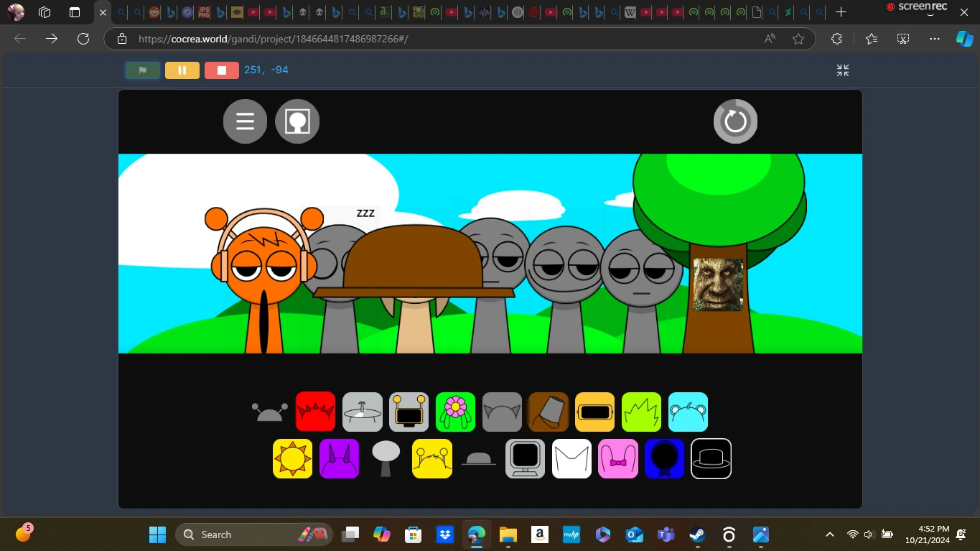Open the in-game hamburger menu
980x551 pixels.
245,121
